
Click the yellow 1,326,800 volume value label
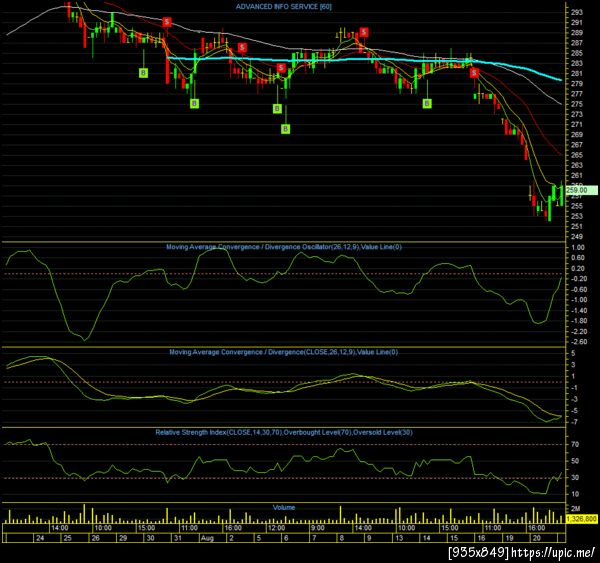[x=581, y=519]
